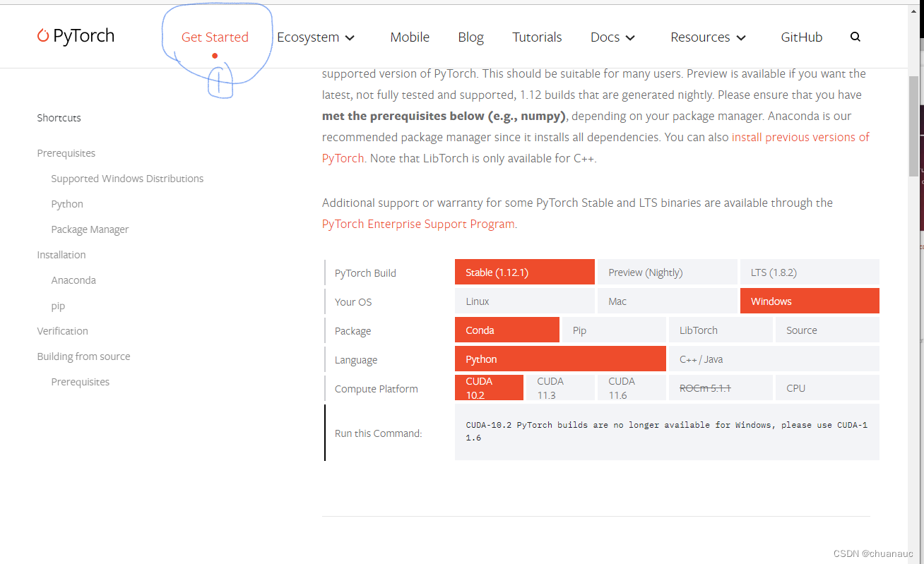Viewport: 924px width, 564px height.
Task: Open the Get Started page
Action: (x=215, y=37)
